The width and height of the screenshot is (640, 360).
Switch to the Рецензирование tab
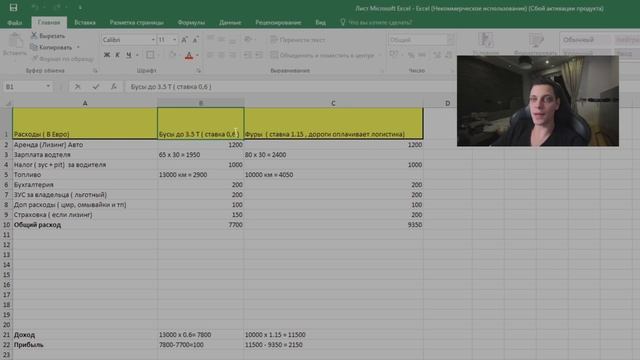pos(278,22)
